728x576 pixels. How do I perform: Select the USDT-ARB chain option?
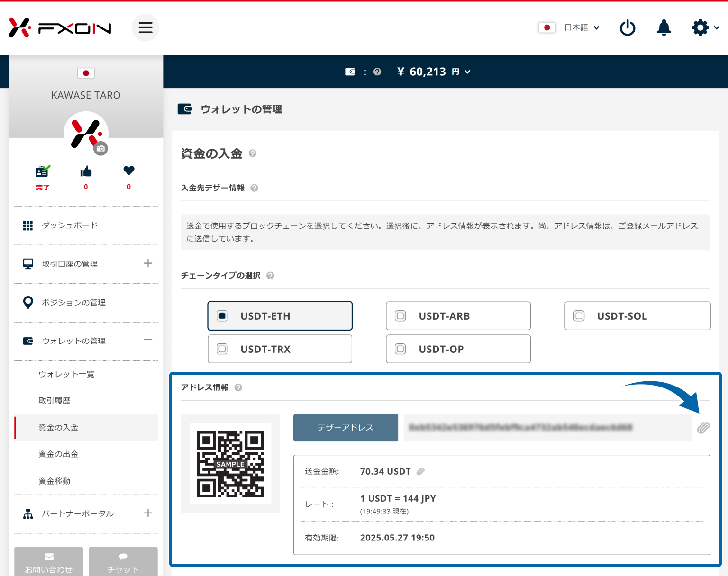(458, 316)
